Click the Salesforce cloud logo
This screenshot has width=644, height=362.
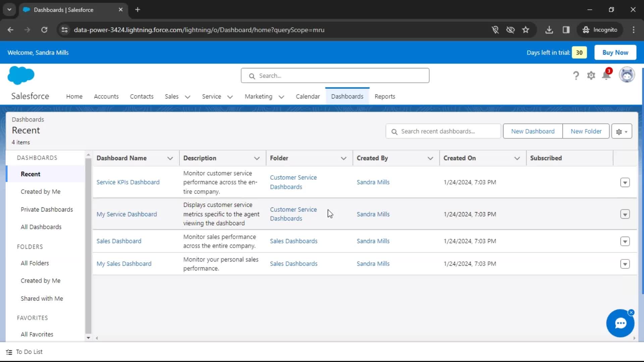(x=21, y=75)
